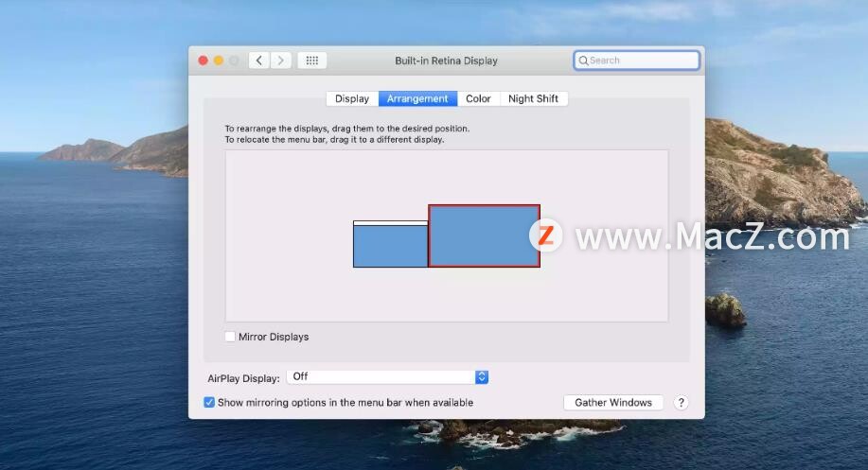Click the Gather Windows button
Image resolution: width=868 pixels, height=470 pixels.
pos(613,403)
